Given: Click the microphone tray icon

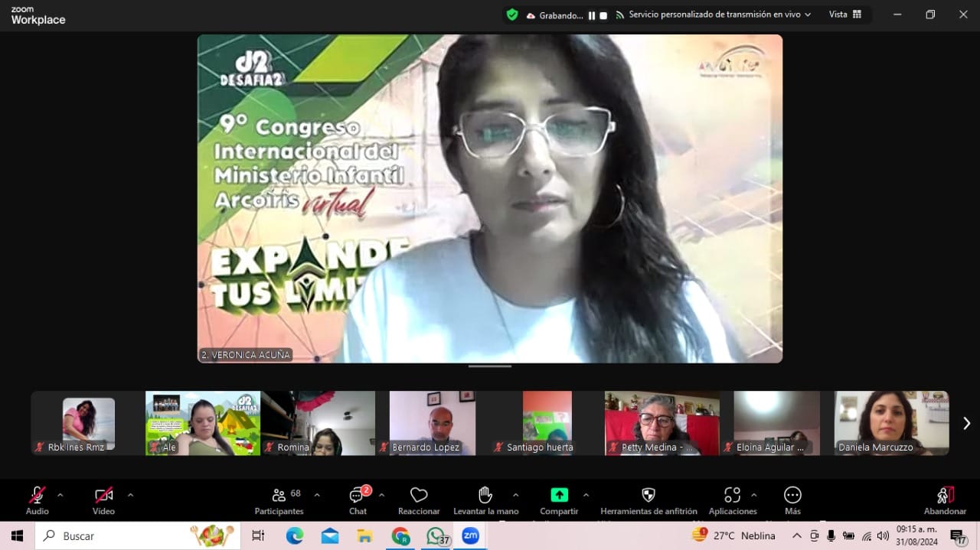Looking at the screenshot, I should (x=831, y=535).
